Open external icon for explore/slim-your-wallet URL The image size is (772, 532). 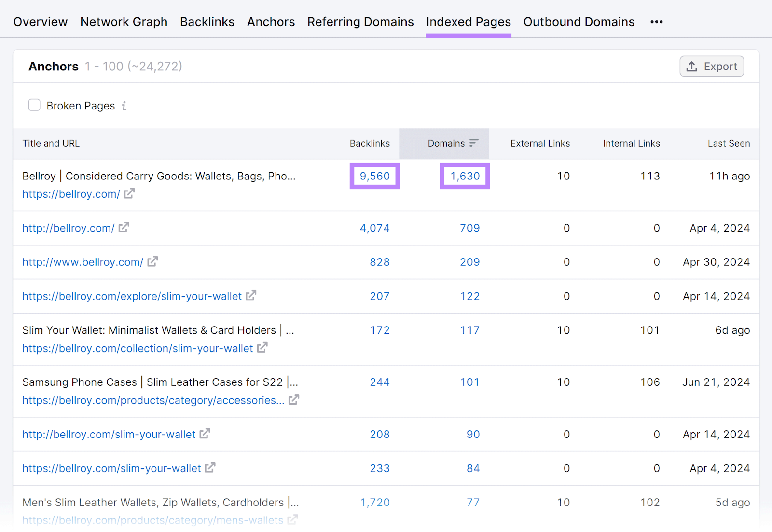coord(251,295)
